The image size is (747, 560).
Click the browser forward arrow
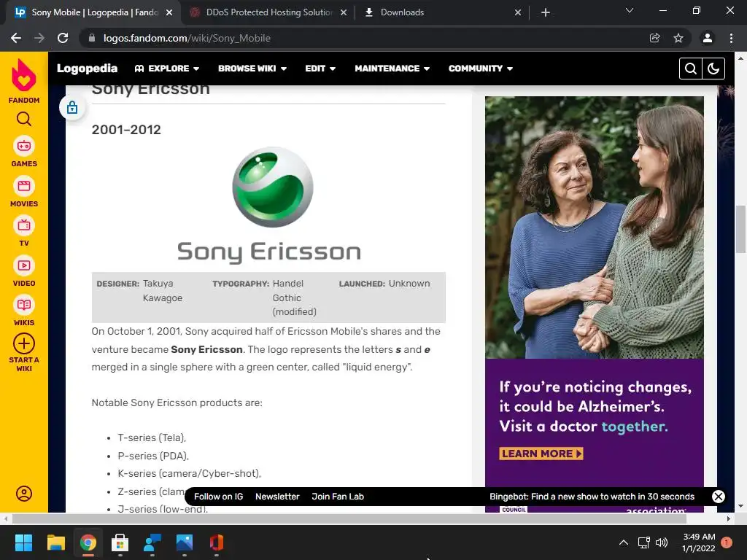tap(39, 38)
